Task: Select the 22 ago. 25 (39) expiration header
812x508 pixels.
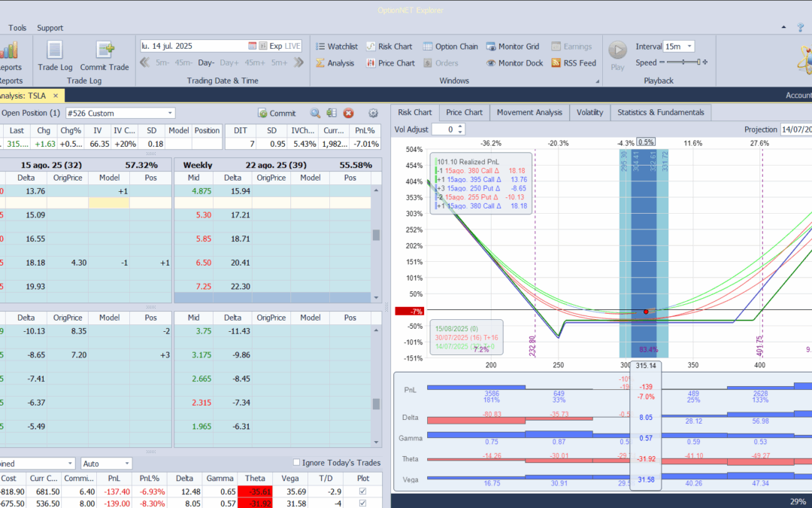Action: (x=275, y=165)
